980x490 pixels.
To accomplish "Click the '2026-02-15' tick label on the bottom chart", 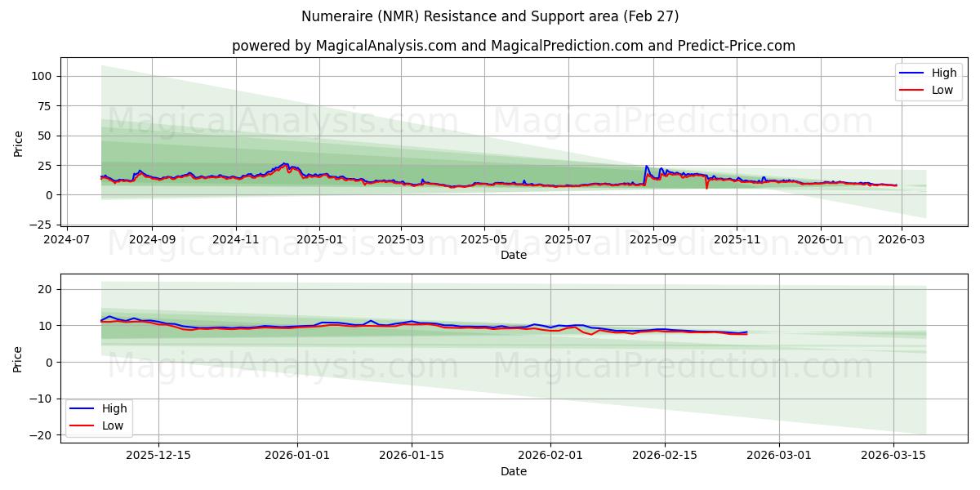I will coord(665,457).
